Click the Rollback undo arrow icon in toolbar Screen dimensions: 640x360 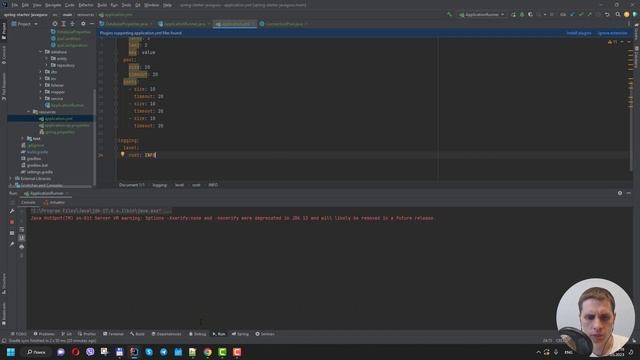pos(607,15)
